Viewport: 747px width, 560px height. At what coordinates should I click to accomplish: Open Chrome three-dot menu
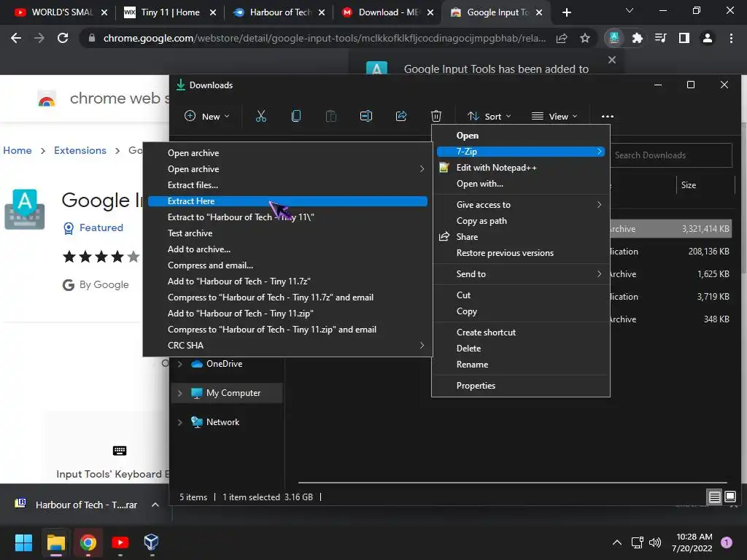tap(731, 38)
